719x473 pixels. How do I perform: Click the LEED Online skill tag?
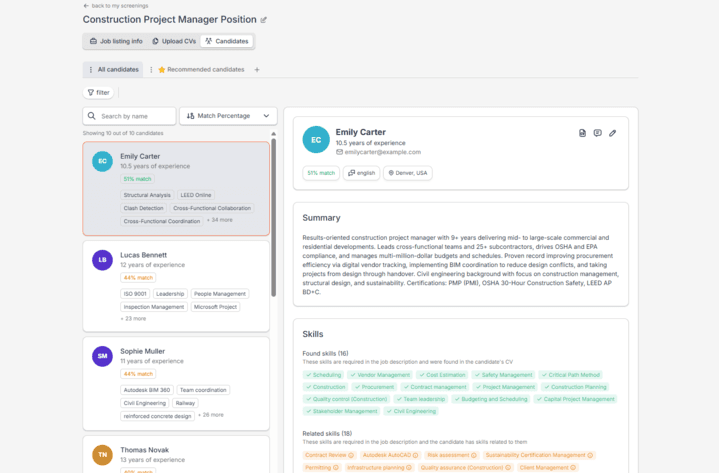pos(196,195)
